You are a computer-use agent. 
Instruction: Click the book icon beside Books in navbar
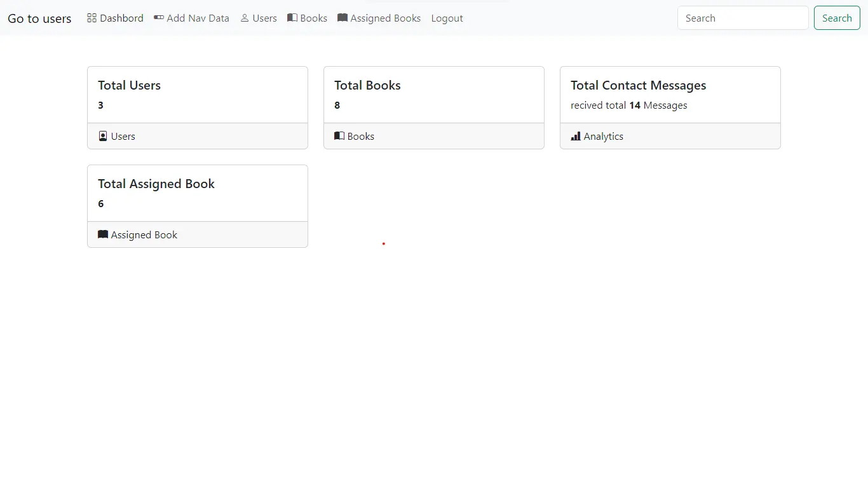coord(292,18)
